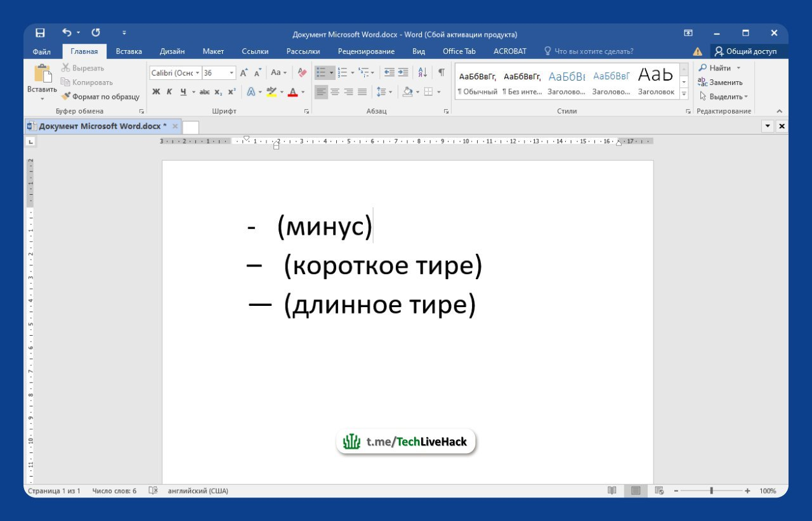Apply subscript x₂ formatting
This screenshot has width=812, height=521.
(218, 92)
